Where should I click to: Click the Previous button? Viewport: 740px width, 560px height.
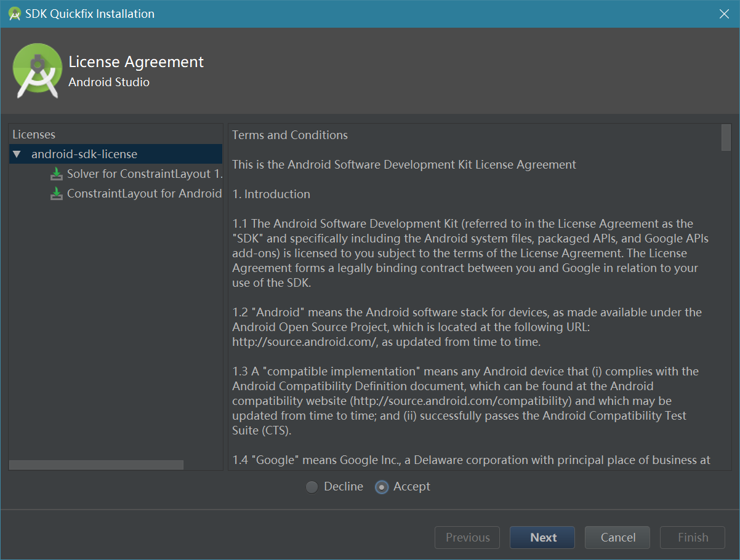(x=467, y=537)
